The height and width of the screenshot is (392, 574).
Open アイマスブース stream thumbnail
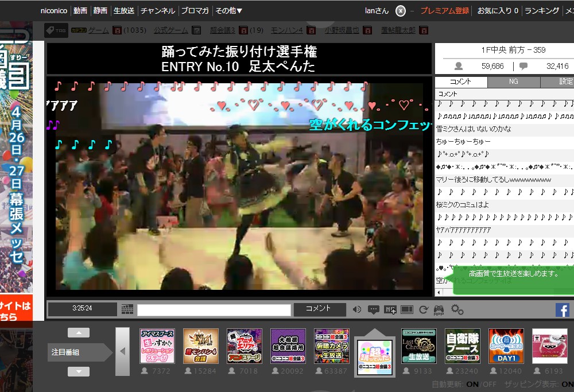157,346
